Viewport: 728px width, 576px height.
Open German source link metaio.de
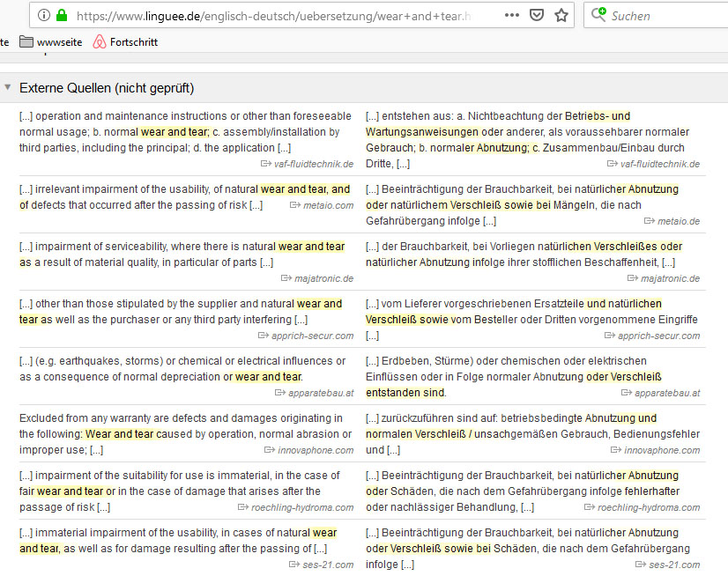coord(672,221)
